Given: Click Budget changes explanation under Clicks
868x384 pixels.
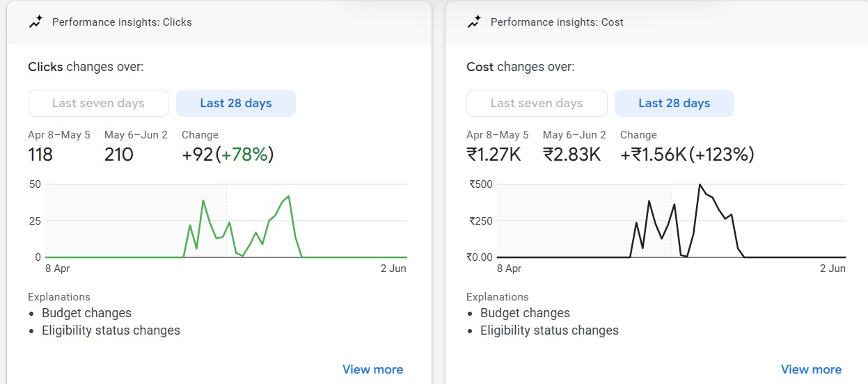Looking at the screenshot, I should tap(86, 313).
